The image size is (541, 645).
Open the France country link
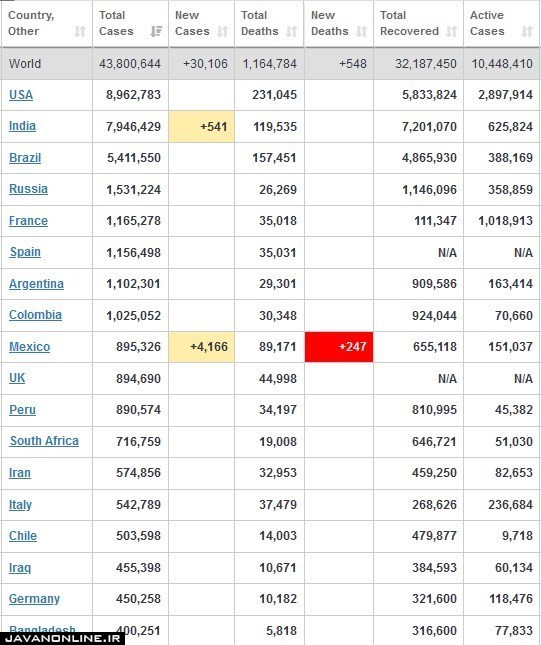tap(28, 221)
